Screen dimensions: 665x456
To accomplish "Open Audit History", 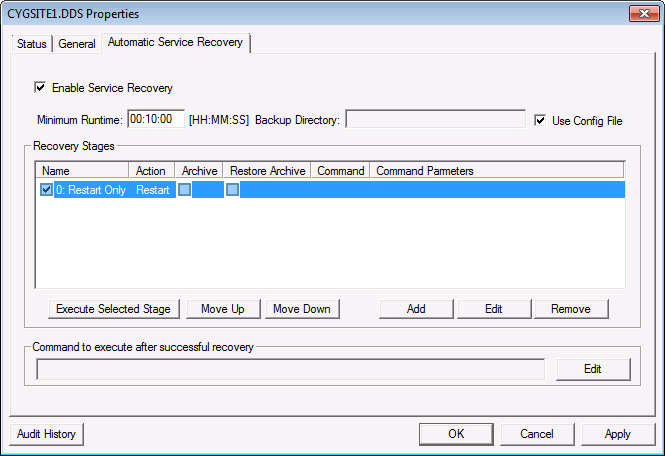I will click(46, 434).
